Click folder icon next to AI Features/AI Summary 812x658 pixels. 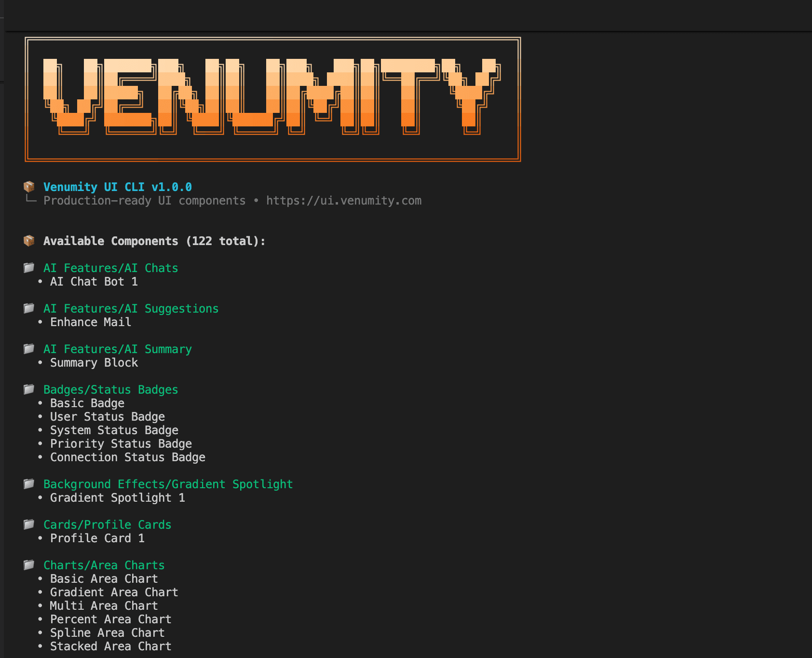[x=29, y=349]
